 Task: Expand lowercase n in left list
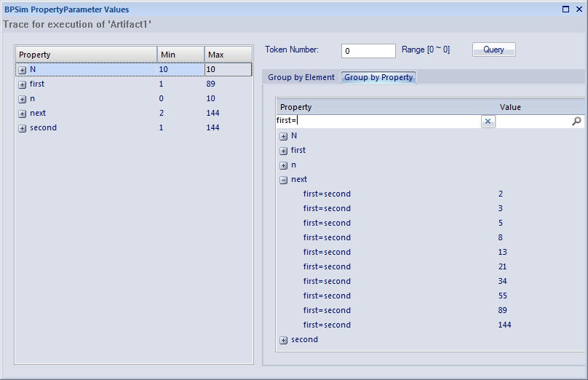[x=23, y=99]
